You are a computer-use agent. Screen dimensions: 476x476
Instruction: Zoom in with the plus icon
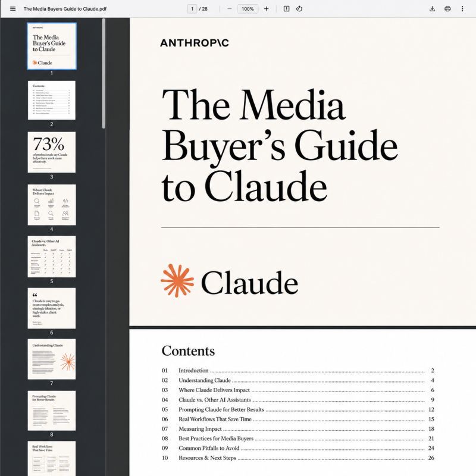(x=266, y=9)
